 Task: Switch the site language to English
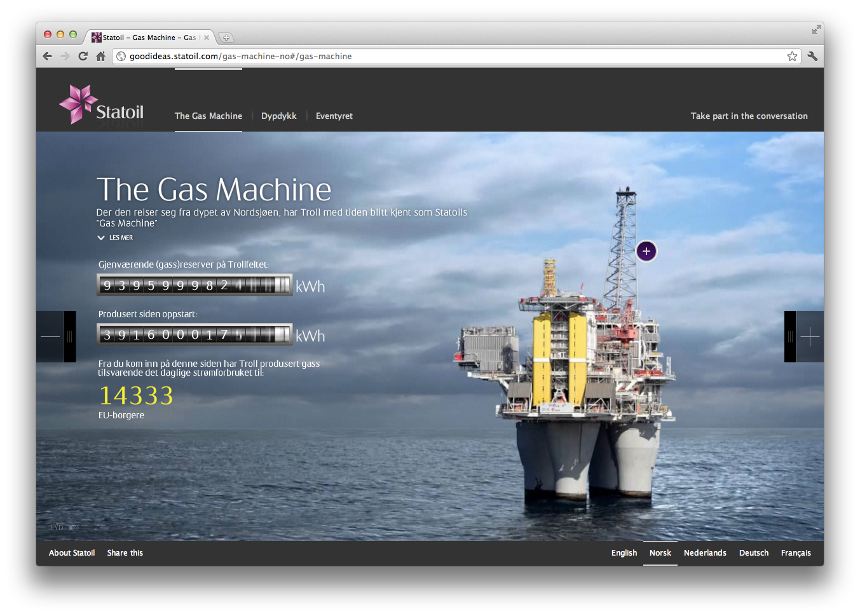[x=624, y=553]
